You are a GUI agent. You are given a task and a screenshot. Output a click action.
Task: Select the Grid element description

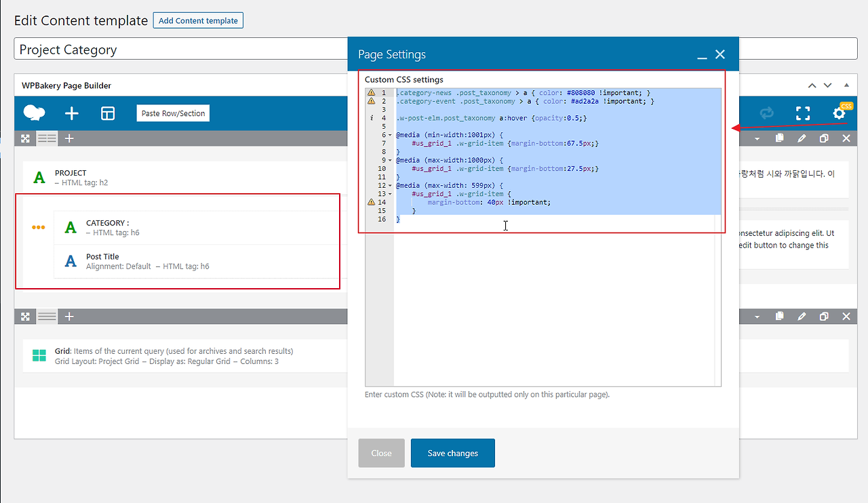[x=174, y=356]
